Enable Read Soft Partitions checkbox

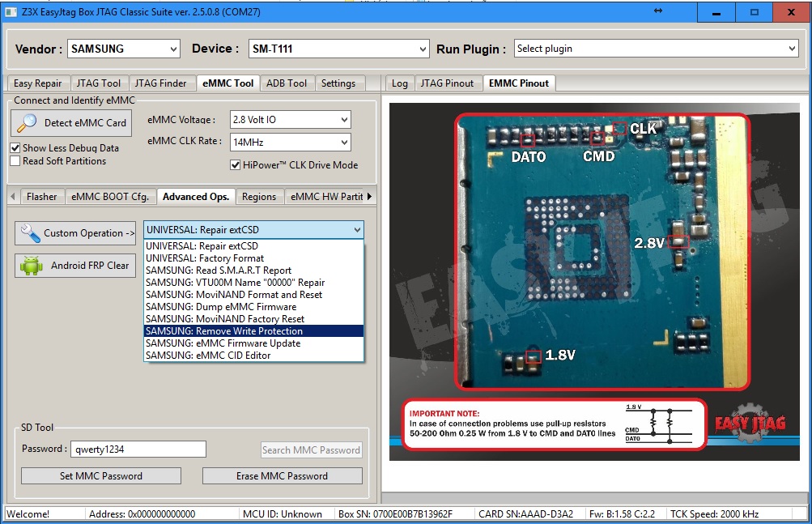(x=15, y=161)
